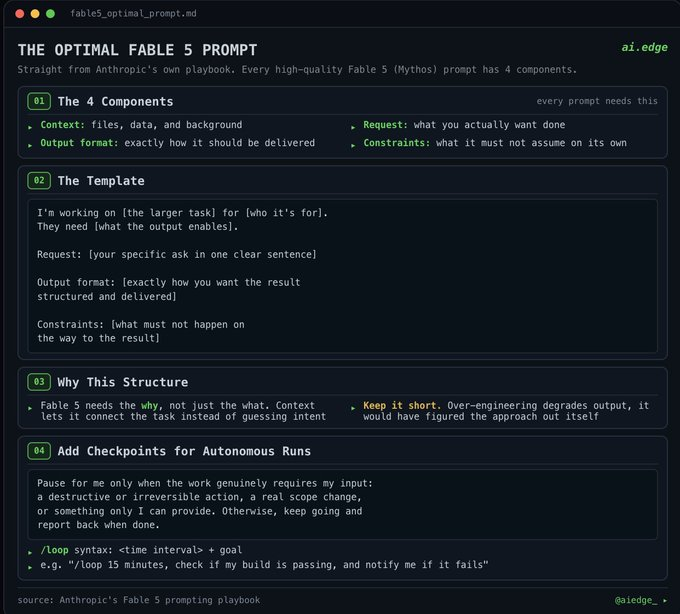Click bullet arrow beside 'Keep it short'
Image resolution: width=680 pixels, height=614 pixels.
pyautogui.click(x=353, y=408)
